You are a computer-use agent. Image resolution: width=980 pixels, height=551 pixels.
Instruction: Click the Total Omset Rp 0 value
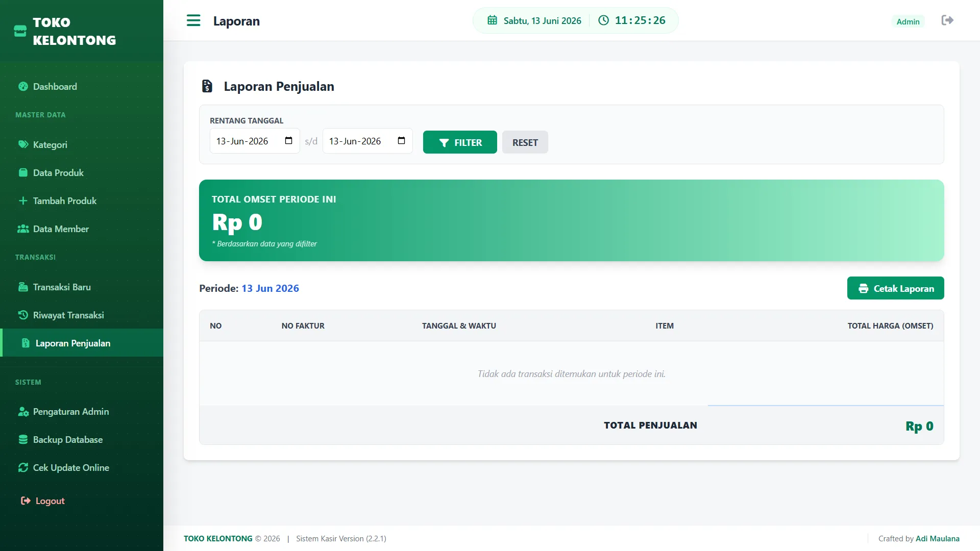point(237,222)
